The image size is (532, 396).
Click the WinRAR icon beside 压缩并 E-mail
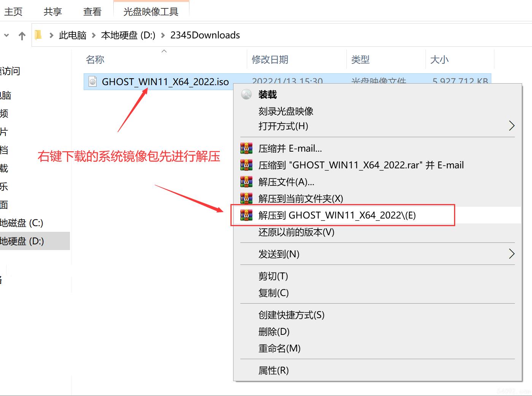(x=246, y=148)
